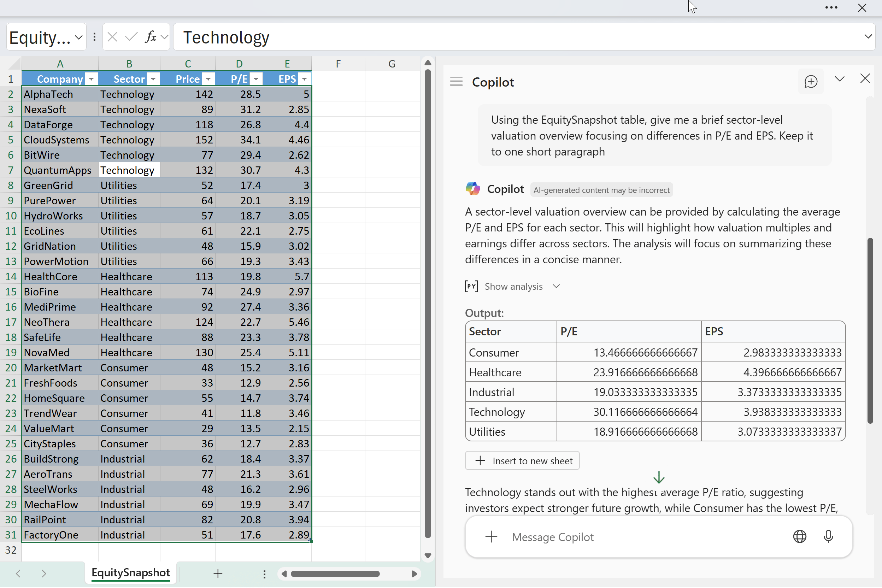Viewport: 882px width, 588px height.
Task: Open the Copilot hamburger menu
Action: tap(457, 81)
